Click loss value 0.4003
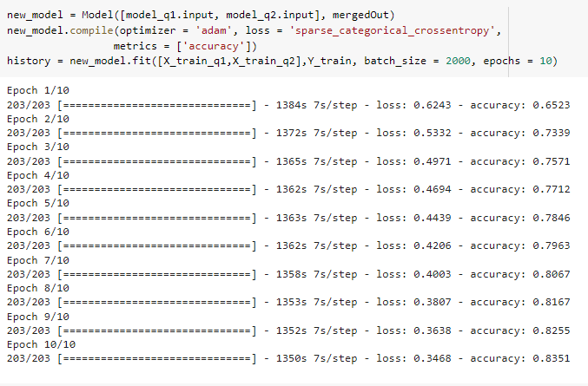 [x=433, y=274]
